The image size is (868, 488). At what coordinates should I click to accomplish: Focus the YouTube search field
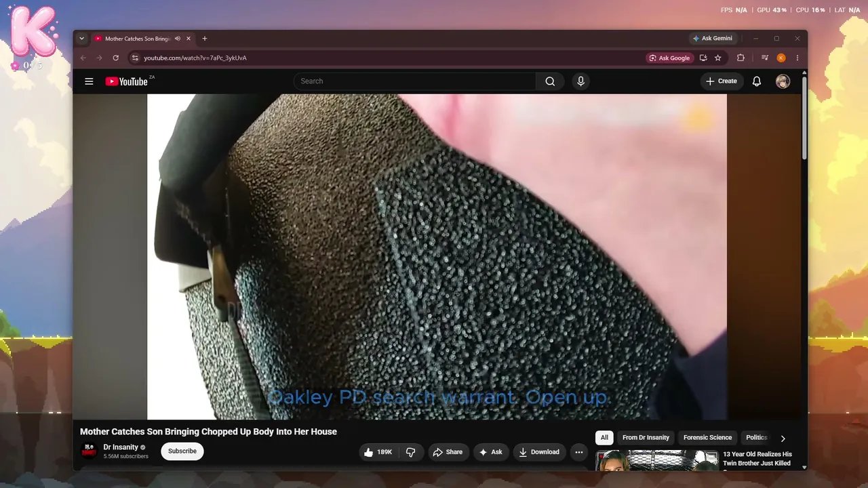pos(414,81)
